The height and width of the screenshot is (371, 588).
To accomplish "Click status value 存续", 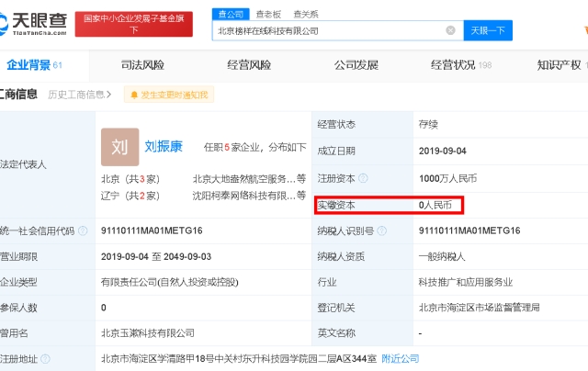I will click(428, 124).
